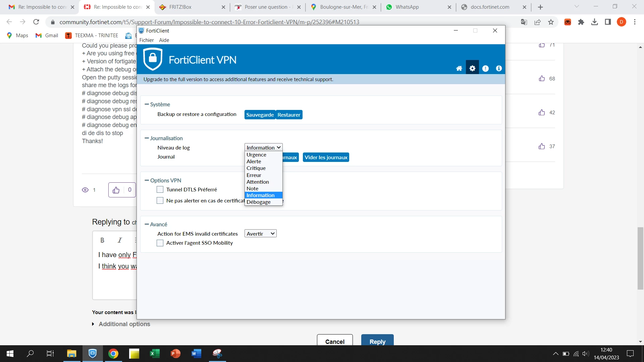Click the thumbs-up icon next to 42
This screenshot has height=362, width=644.
click(542, 112)
